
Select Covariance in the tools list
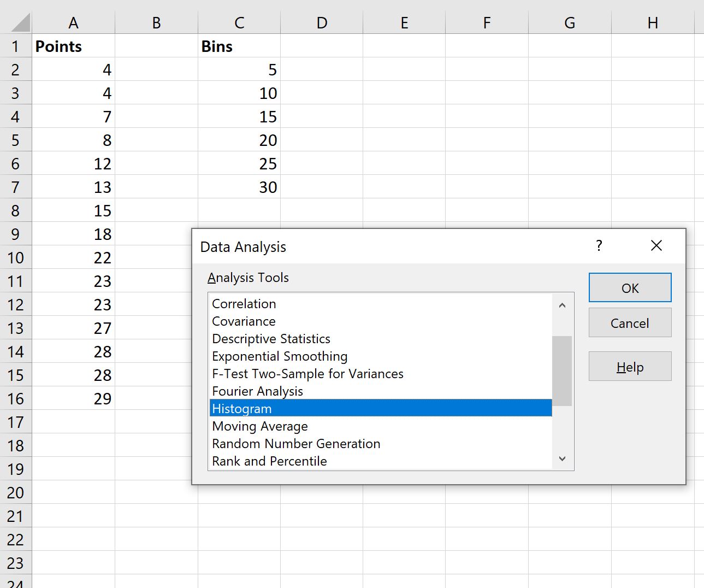(381, 321)
